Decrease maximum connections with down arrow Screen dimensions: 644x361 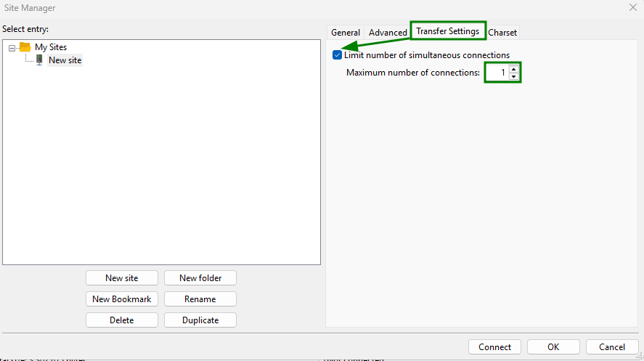click(514, 76)
